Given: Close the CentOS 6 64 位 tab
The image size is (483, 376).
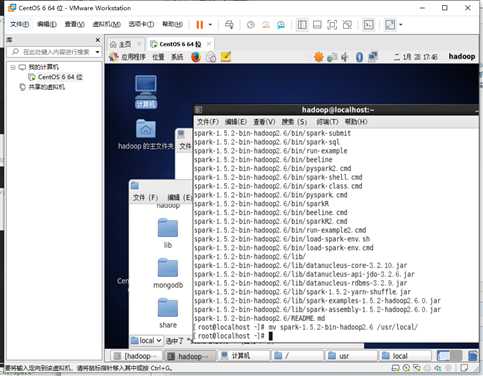Looking at the screenshot, I should (209, 44).
